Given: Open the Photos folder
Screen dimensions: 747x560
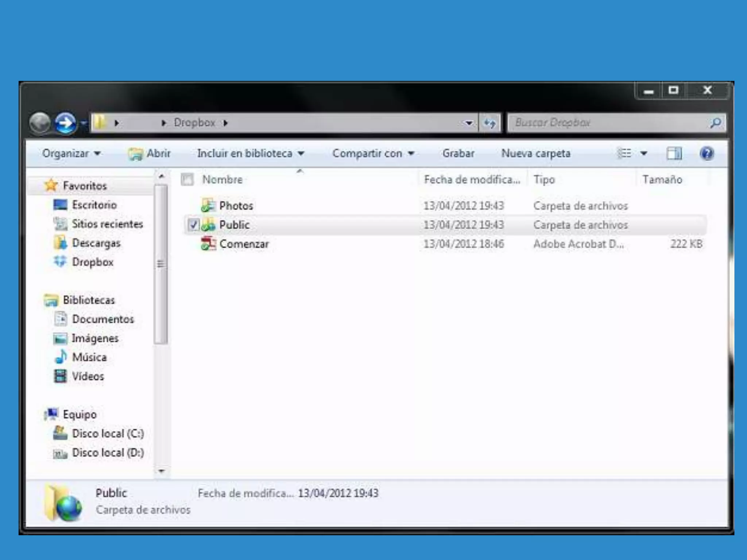Looking at the screenshot, I should click(x=236, y=206).
